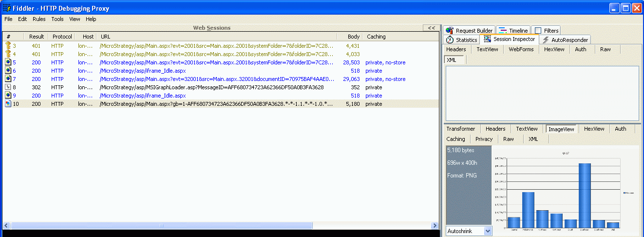Click the 28,503 body size cell
The image size is (644, 237).
[x=351, y=62]
